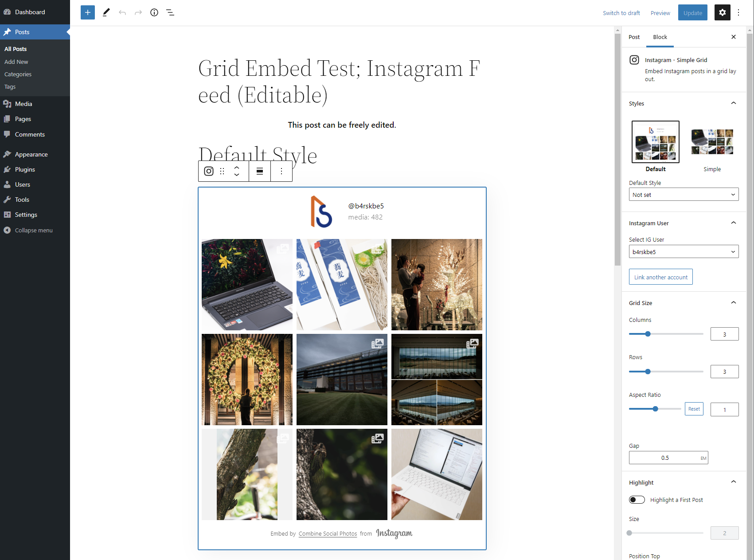
Task: Select the Tools pencil icon
Action: (106, 12)
